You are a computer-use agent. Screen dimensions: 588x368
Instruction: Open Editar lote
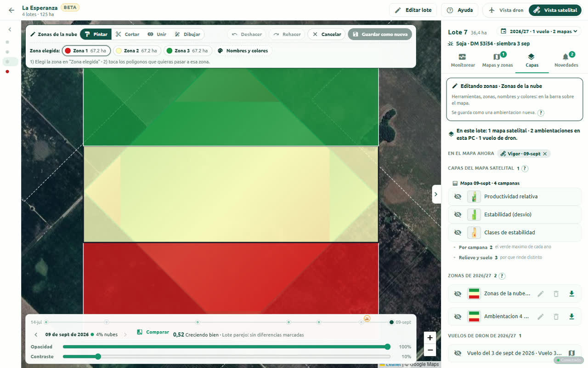(x=413, y=10)
